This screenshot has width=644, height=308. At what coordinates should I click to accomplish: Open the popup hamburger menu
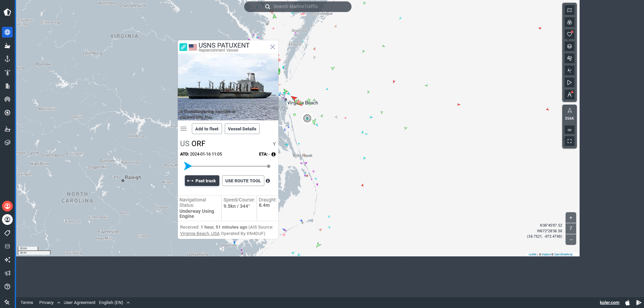[x=183, y=129]
